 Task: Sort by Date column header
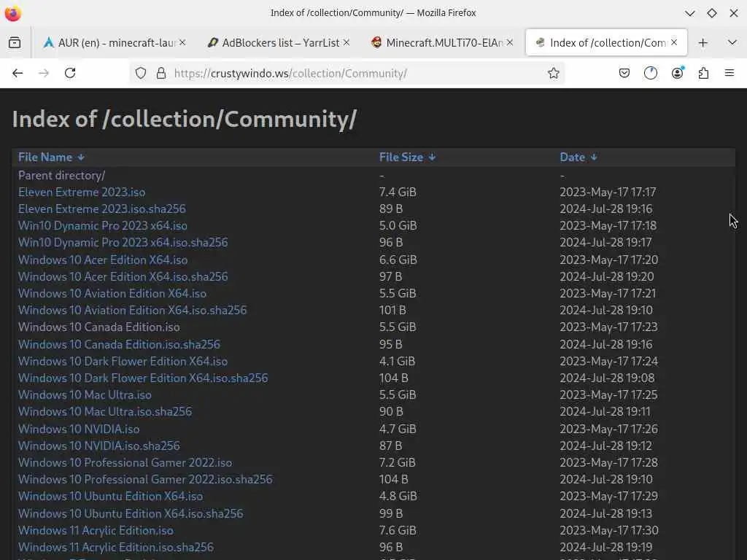pos(572,157)
